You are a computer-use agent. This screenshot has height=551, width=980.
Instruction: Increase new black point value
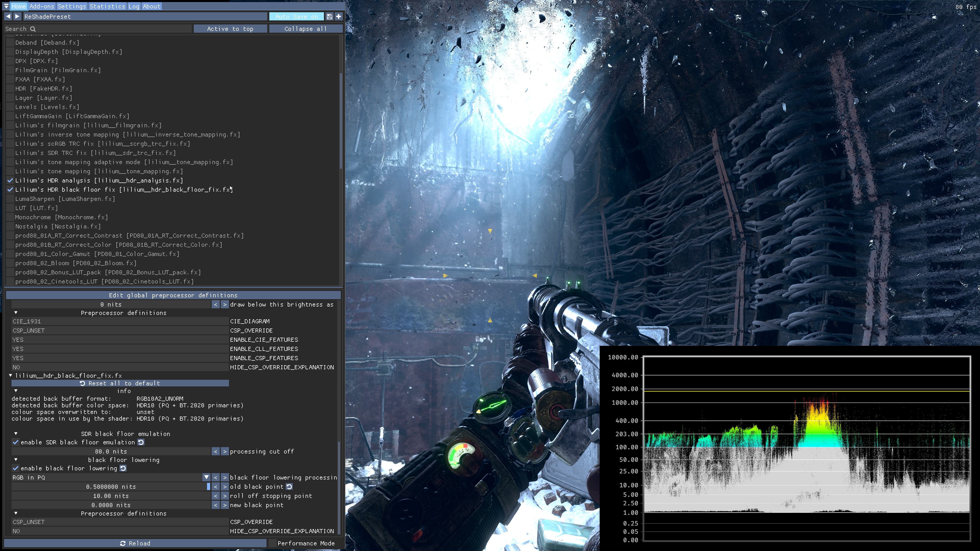pyautogui.click(x=225, y=505)
